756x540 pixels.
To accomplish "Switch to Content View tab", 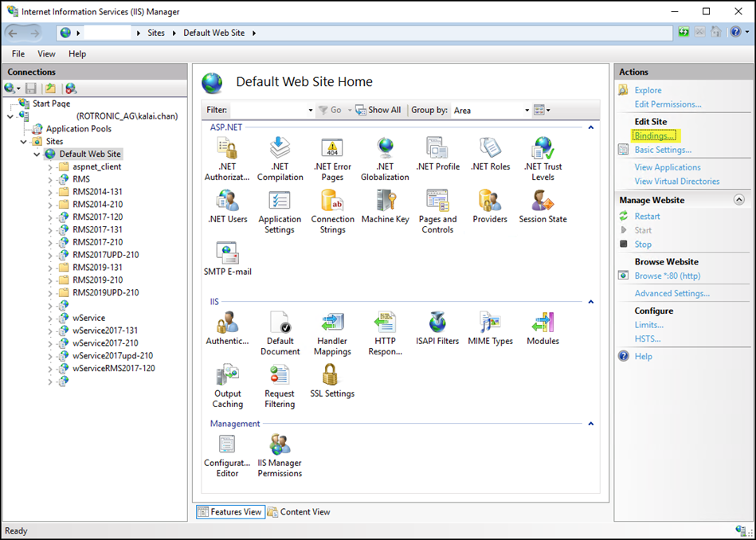I will 299,512.
